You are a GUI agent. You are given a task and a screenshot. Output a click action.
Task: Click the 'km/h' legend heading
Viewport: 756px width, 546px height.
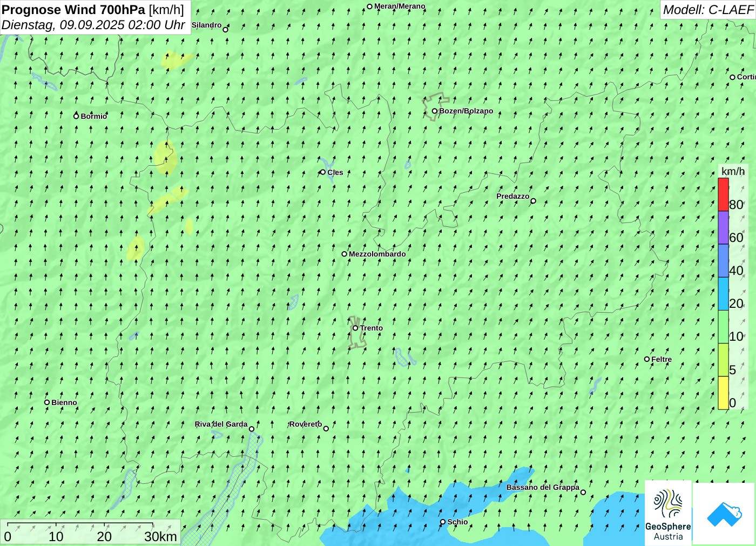click(x=733, y=171)
